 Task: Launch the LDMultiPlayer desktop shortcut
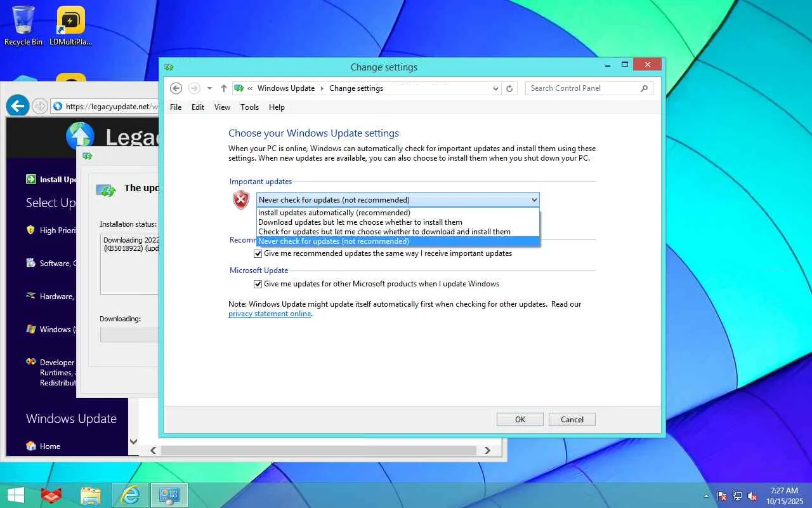point(70,25)
